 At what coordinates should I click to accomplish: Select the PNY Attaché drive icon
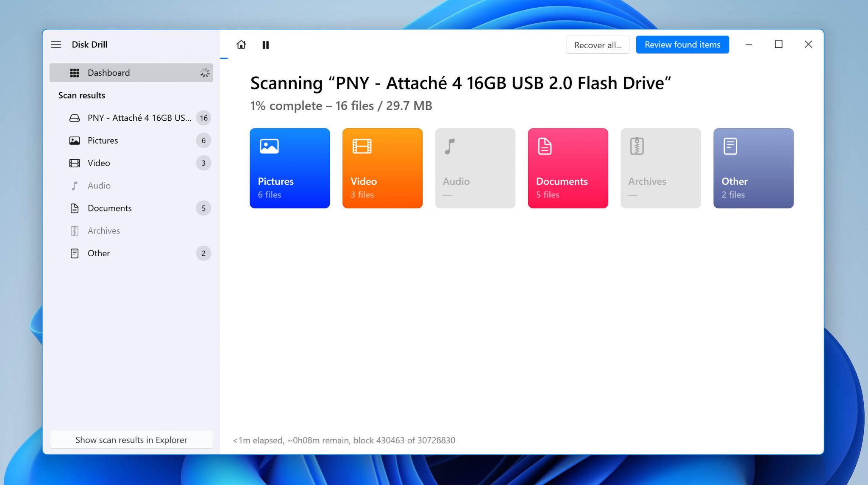[x=75, y=118]
